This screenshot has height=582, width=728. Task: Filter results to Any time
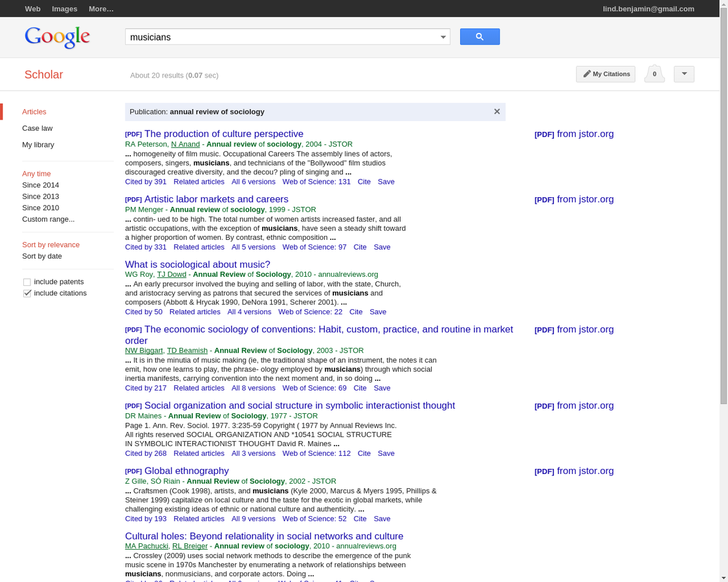click(x=36, y=173)
